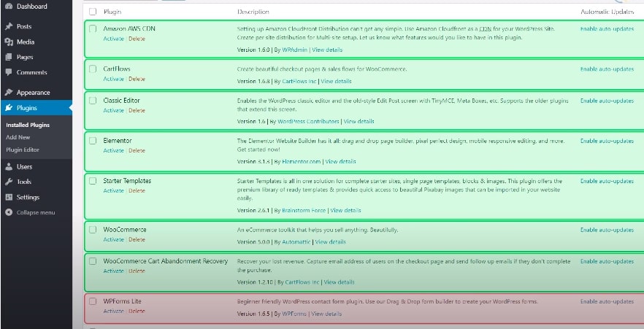Click the Tools wrench icon
Image resolution: width=644 pixels, height=329 pixels.
coord(9,182)
